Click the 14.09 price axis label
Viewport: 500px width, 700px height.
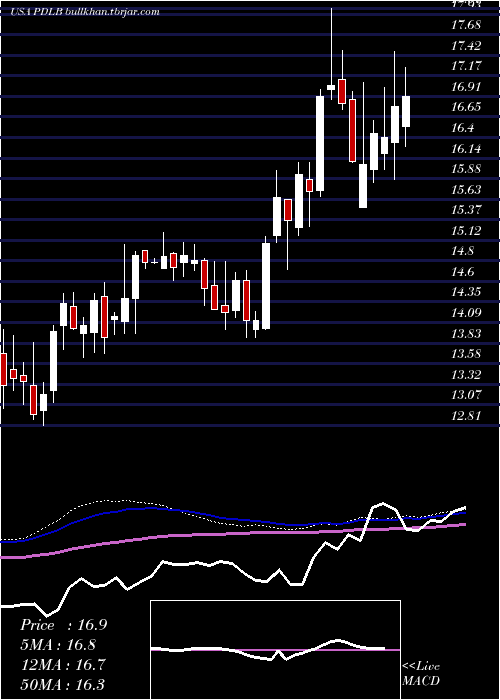coord(466,312)
